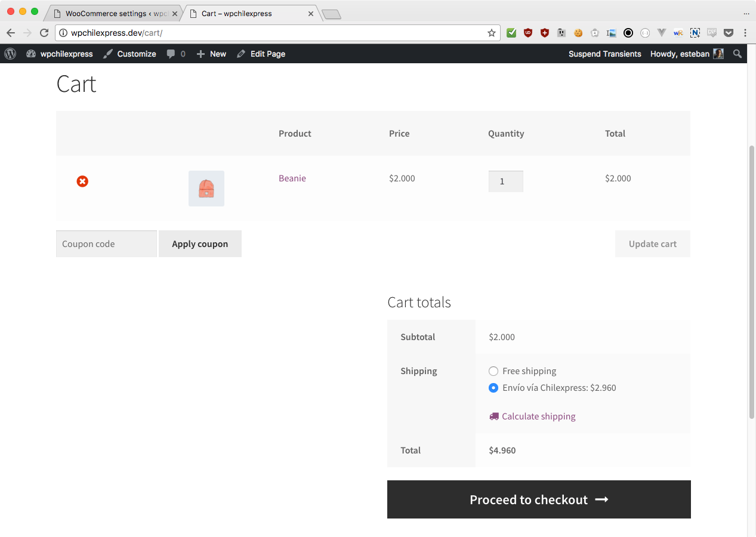This screenshot has width=756, height=537.
Task: Click the N+ clipper extension icon
Action: click(695, 33)
